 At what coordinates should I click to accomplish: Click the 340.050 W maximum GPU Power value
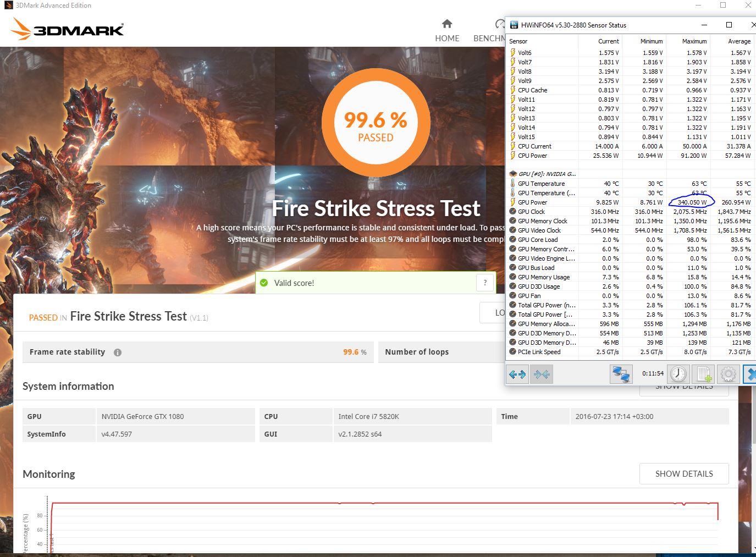(692, 202)
